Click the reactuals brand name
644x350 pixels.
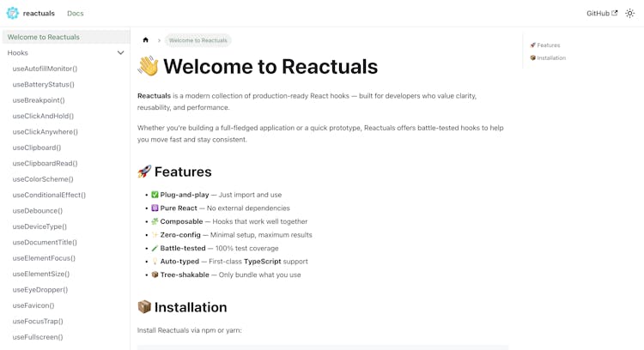click(39, 13)
